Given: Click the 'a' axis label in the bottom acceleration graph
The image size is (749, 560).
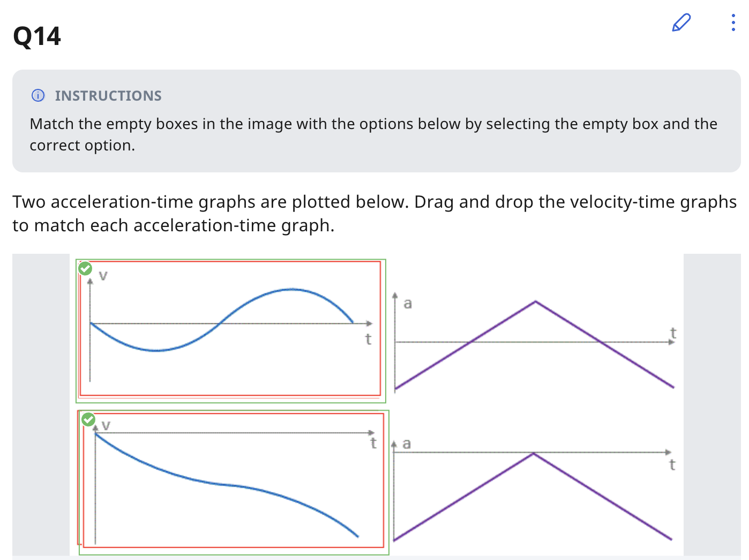Looking at the screenshot, I should (407, 444).
